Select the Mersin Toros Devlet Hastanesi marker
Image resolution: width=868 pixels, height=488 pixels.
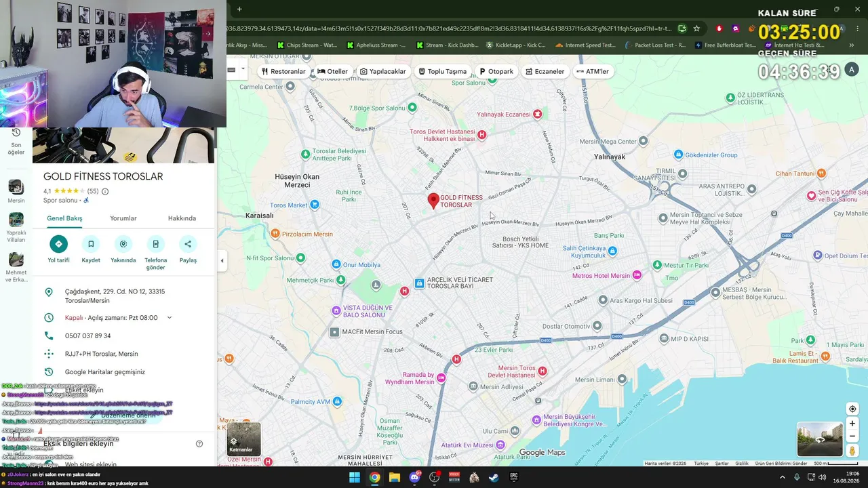pyautogui.click(x=542, y=371)
